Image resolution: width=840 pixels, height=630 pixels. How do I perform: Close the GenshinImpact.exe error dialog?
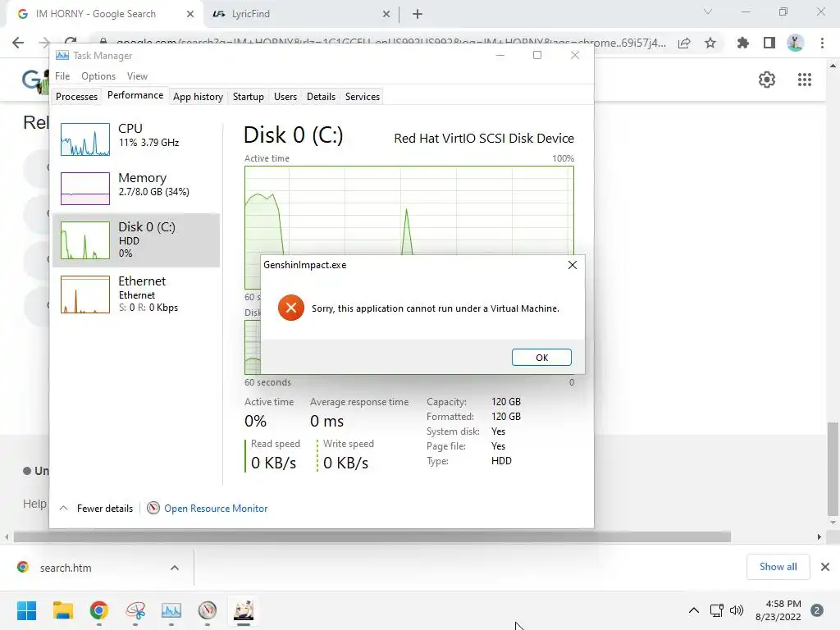coord(572,265)
